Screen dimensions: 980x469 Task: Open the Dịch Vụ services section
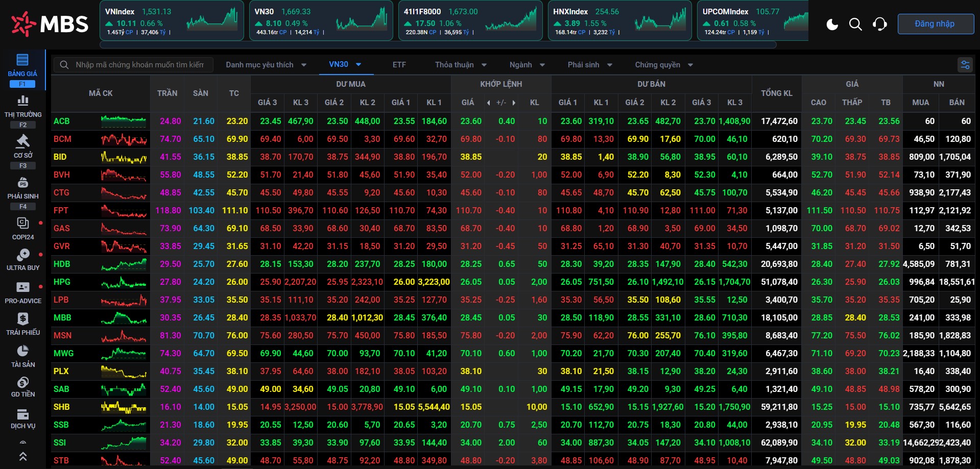22,418
